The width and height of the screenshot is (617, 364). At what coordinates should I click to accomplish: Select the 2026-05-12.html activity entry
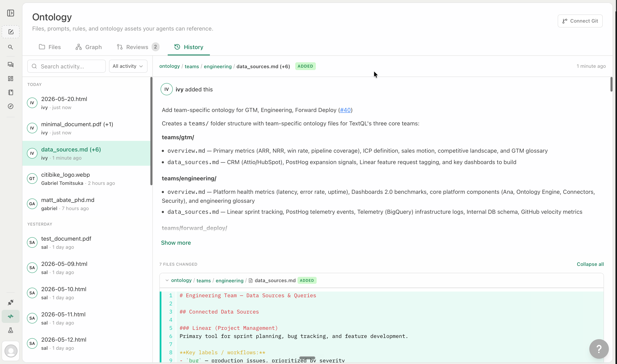pyautogui.click(x=86, y=344)
